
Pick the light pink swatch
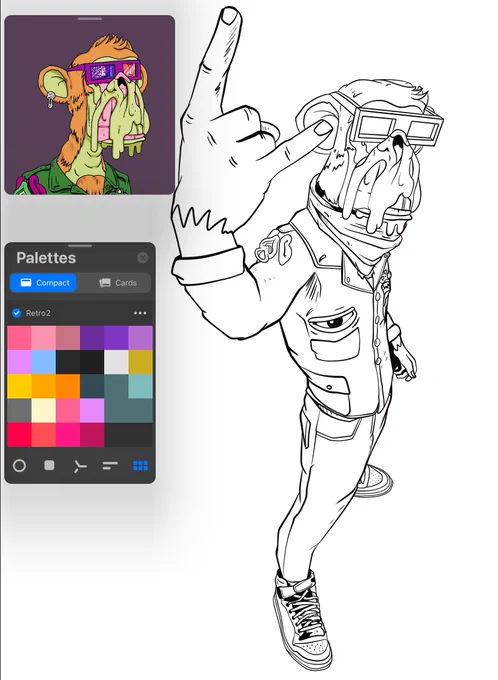pos(43,338)
